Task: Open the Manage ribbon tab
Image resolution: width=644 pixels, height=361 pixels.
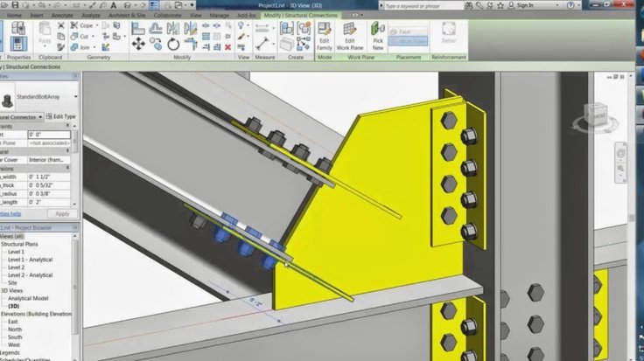Action: (x=219, y=15)
